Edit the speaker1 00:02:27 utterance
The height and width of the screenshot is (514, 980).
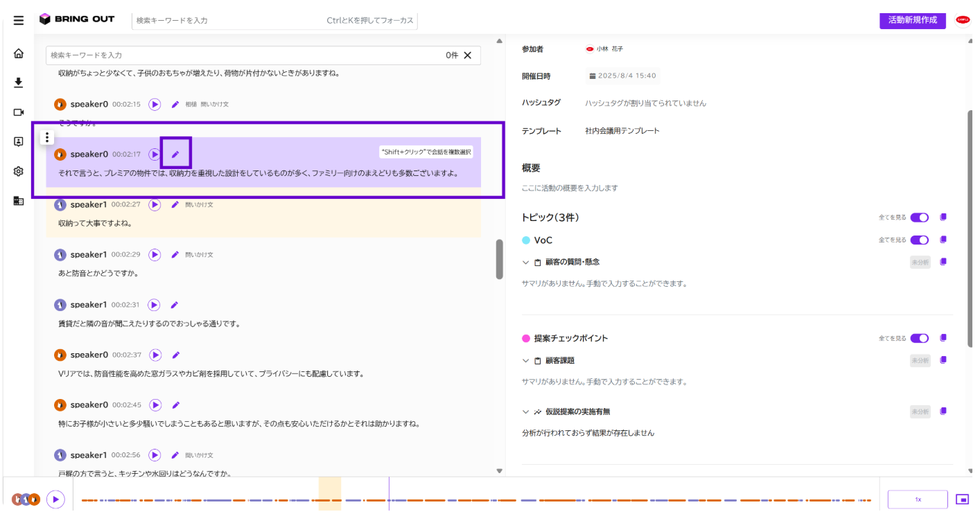(175, 204)
